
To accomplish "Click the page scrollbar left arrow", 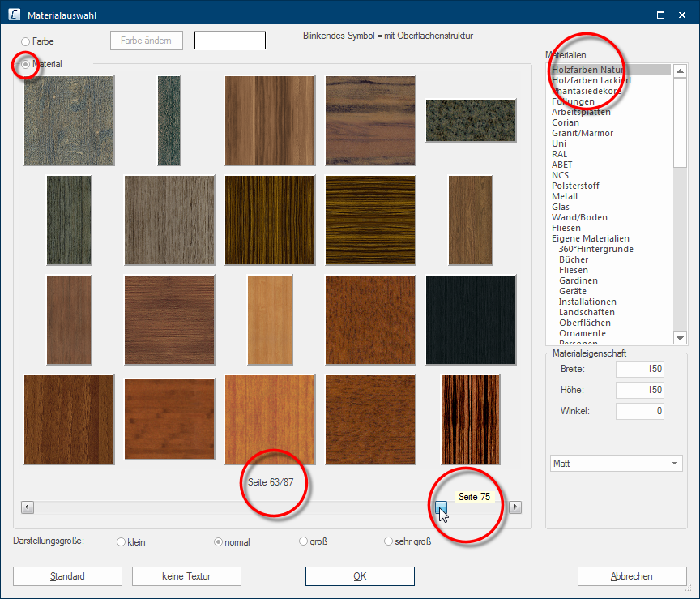I will pos(28,507).
